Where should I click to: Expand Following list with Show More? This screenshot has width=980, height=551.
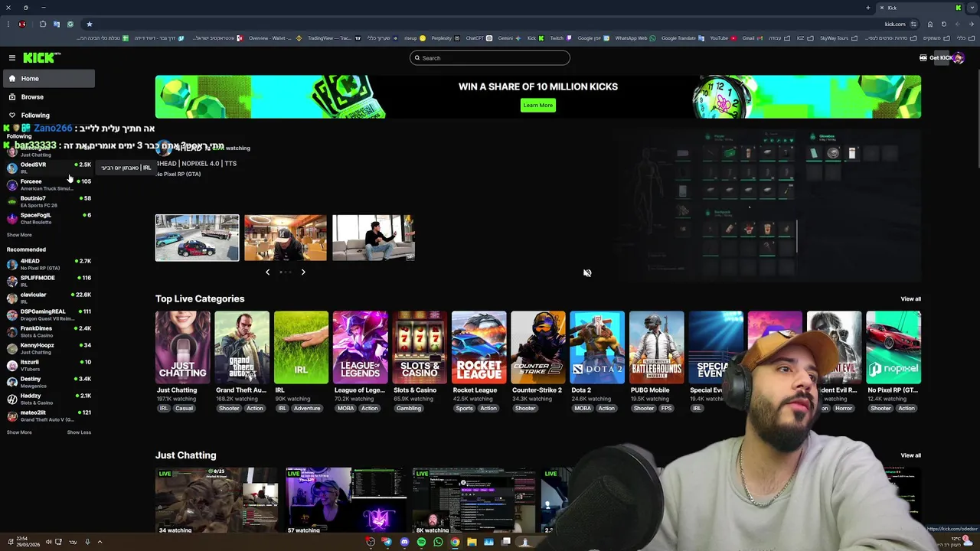[19, 235]
